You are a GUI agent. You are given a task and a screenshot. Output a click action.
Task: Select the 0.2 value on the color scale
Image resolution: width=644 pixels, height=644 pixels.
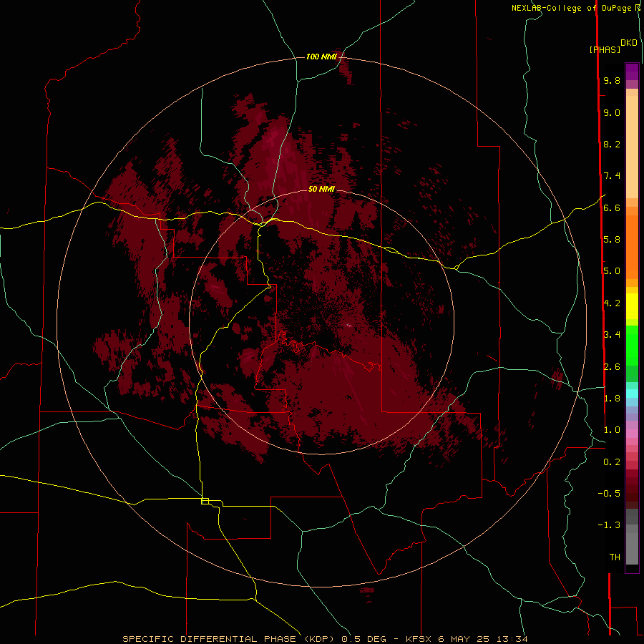(x=612, y=462)
